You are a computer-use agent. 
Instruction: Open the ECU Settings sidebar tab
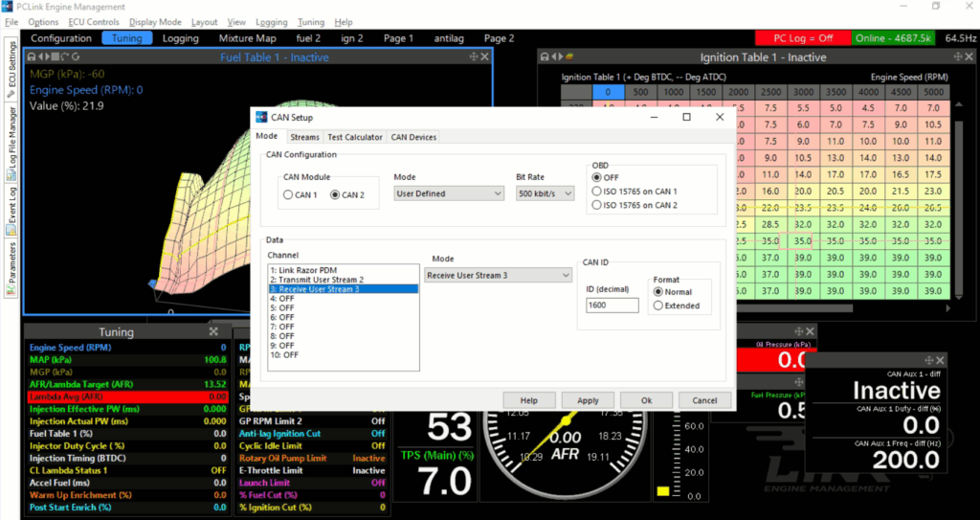(11, 70)
